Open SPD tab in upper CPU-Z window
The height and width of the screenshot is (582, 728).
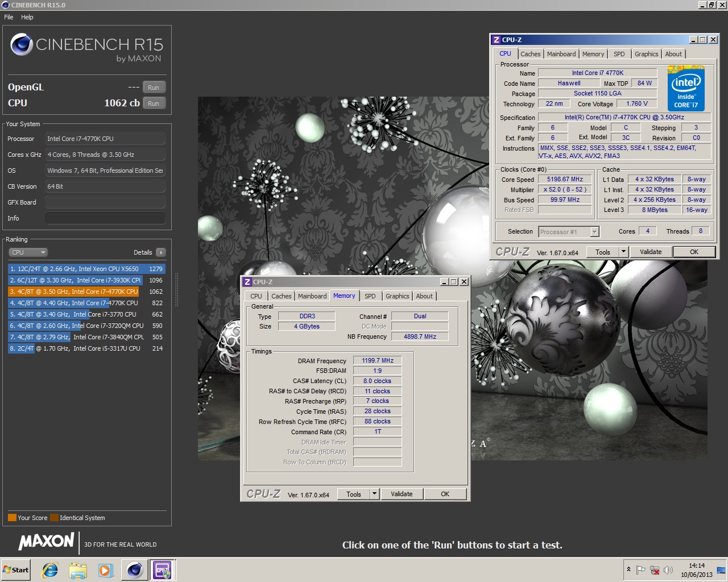pyautogui.click(x=619, y=54)
